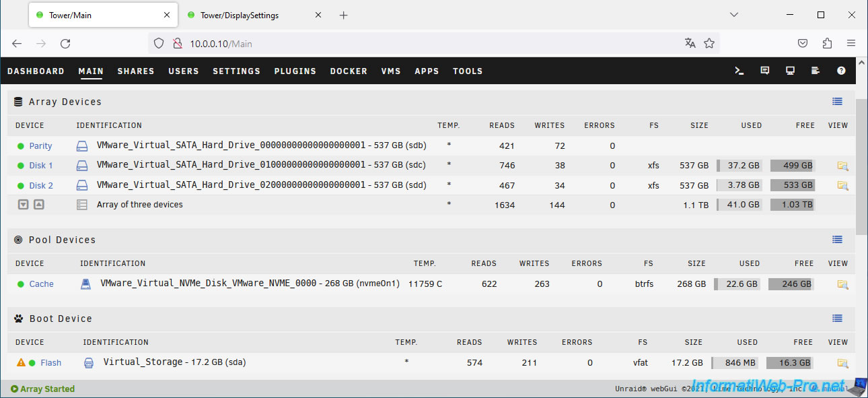Image resolution: width=868 pixels, height=398 pixels.
Task: Switch to the Tower/DisplaySettings browser tab
Action: pyautogui.click(x=239, y=15)
